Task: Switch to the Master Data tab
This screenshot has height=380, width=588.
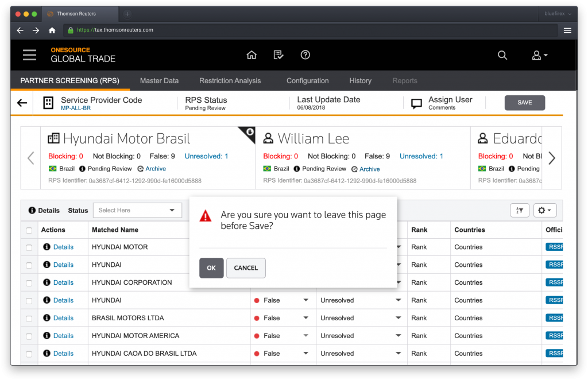Action: (x=159, y=80)
